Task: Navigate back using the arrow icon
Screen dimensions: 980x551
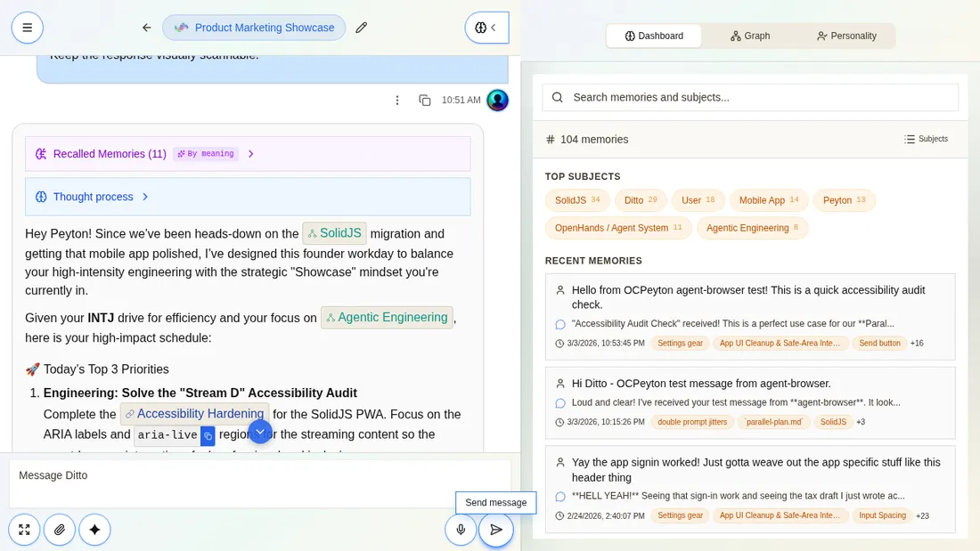Action: 146,28
